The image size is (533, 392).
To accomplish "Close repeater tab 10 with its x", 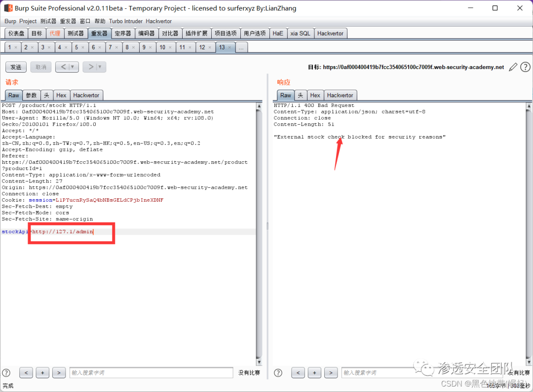I will 170,47.
